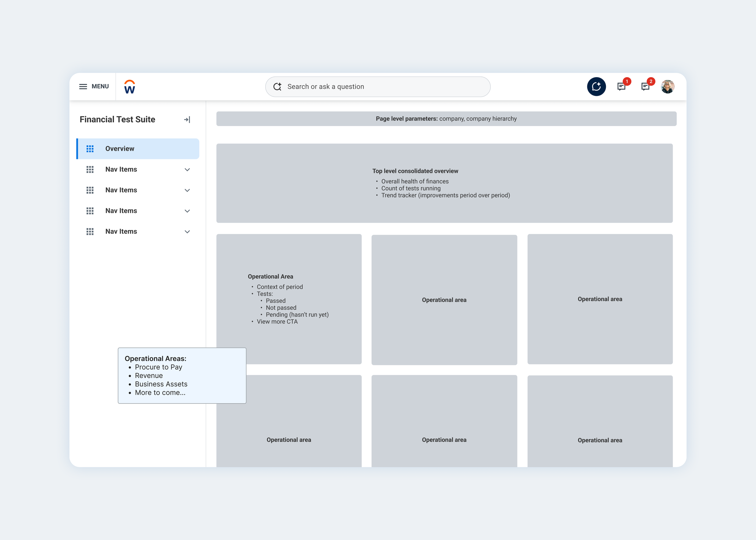Collapse the Financial Test Suite sidebar
Viewport: 756px width, 540px height.
[x=187, y=120]
